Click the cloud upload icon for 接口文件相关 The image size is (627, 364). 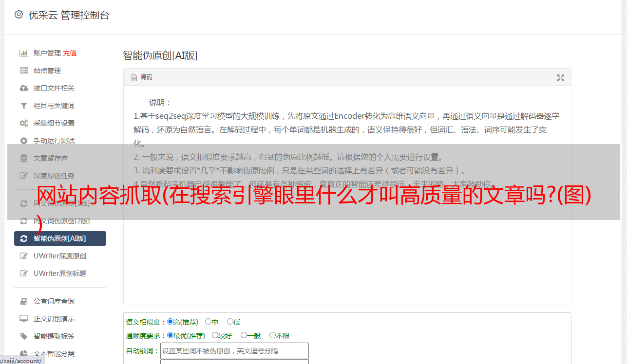23,88
